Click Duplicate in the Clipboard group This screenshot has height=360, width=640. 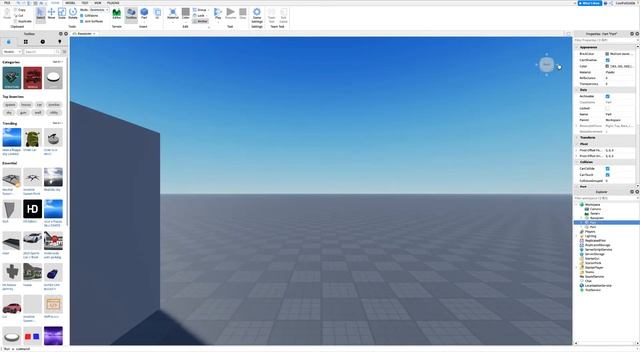(x=23, y=21)
